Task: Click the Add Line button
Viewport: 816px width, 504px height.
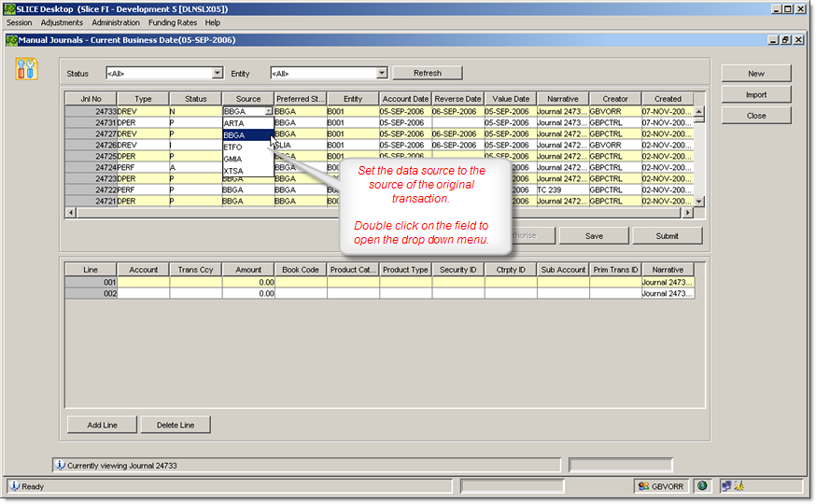Action: pos(102,426)
